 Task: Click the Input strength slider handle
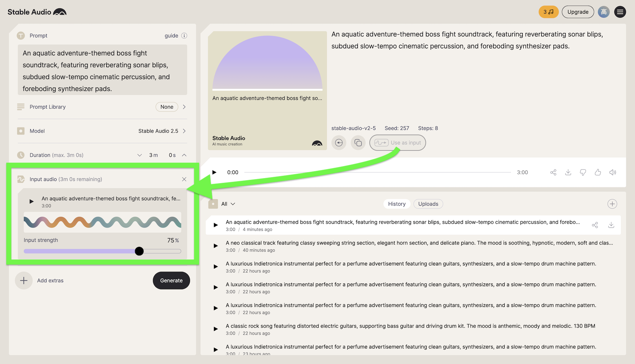click(x=139, y=251)
